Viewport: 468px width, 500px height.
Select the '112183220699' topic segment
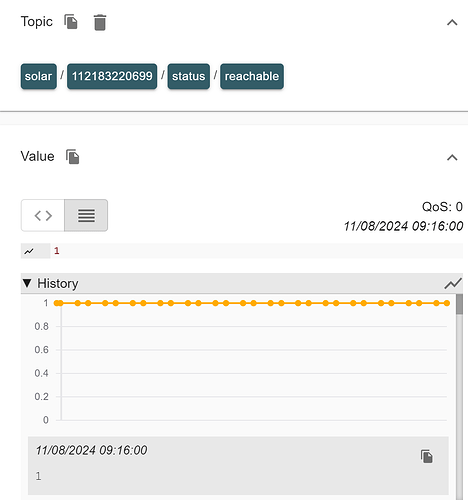[x=112, y=76]
